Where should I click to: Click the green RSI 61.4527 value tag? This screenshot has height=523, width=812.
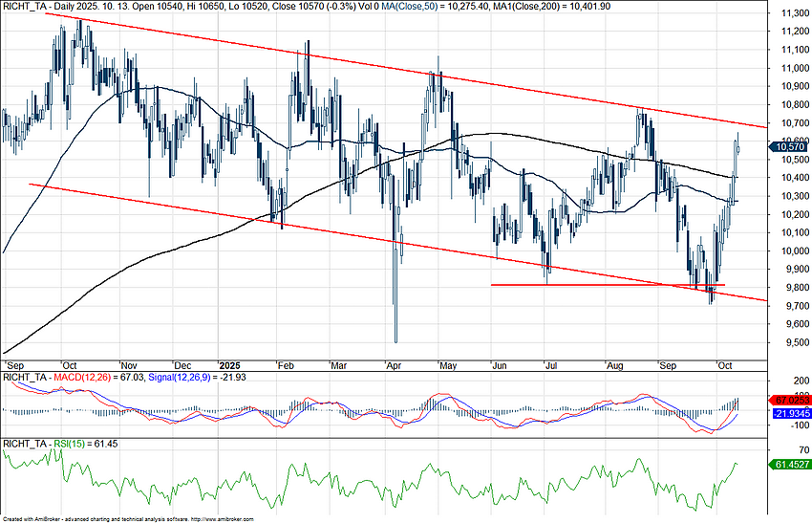788,464
